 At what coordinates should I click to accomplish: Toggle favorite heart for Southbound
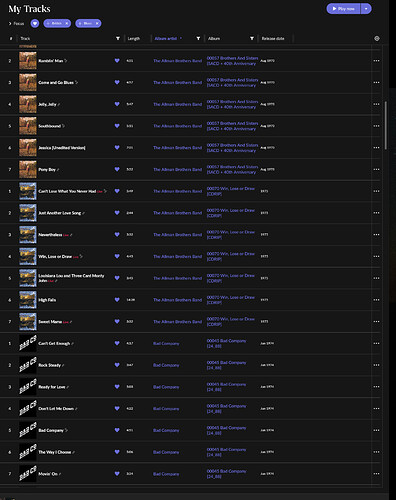pos(117,126)
